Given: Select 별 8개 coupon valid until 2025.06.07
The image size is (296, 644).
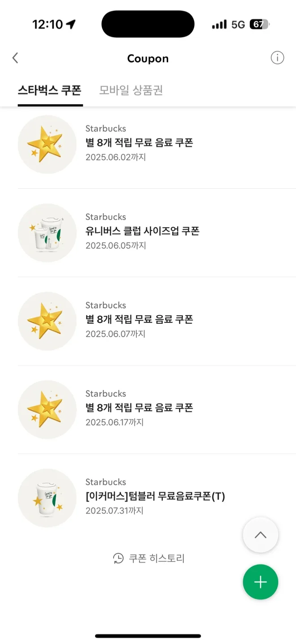Looking at the screenshot, I should [156, 321].
